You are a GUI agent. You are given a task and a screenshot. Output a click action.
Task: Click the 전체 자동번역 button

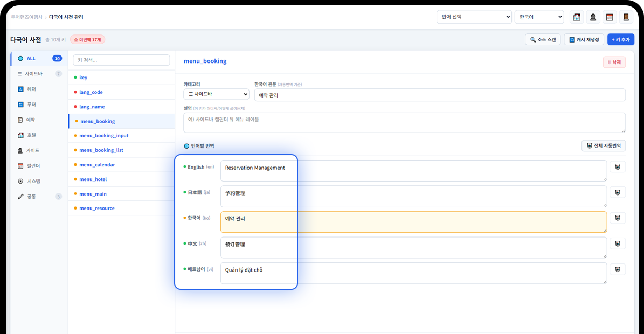tap(604, 145)
